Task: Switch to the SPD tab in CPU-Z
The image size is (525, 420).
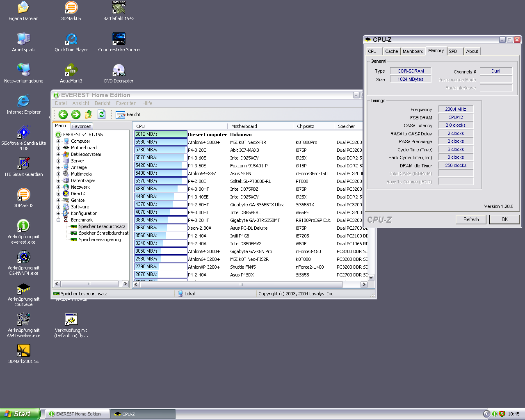Action: point(453,51)
